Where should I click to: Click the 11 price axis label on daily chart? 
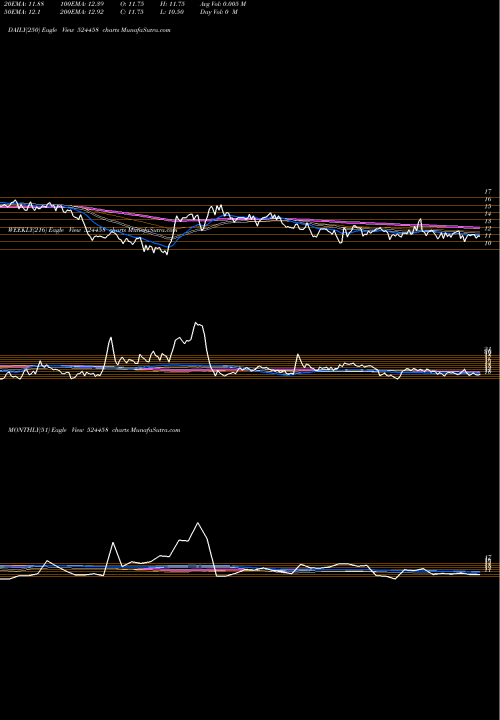488,236
